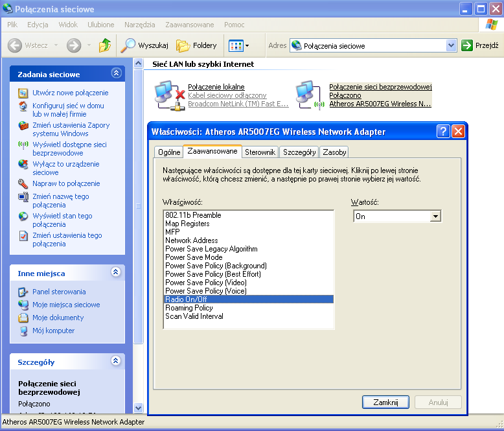Click Moje miejsca sieciowe icon
Image resolution: width=504 pixels, height=431 pixels.
tap(23, 305)
